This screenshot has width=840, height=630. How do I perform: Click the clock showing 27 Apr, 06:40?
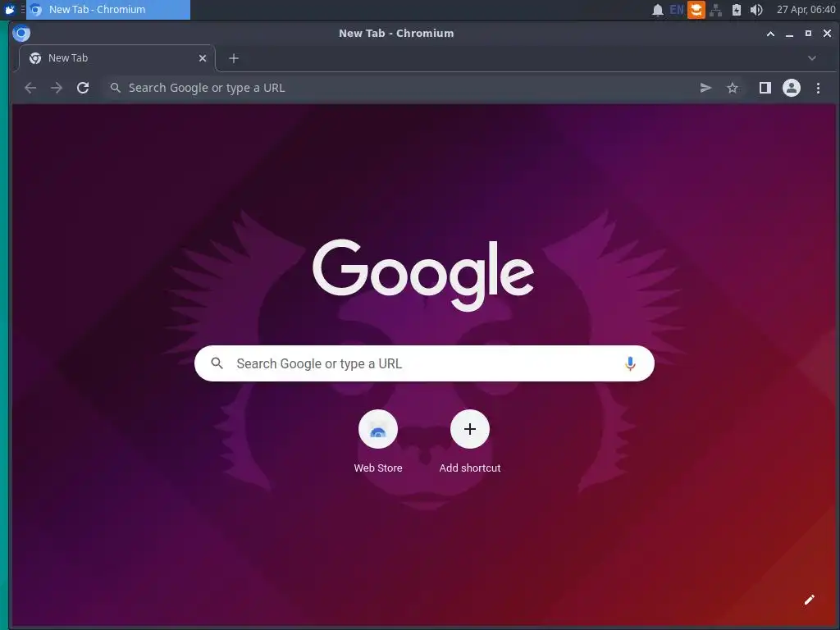click(806, 10)
